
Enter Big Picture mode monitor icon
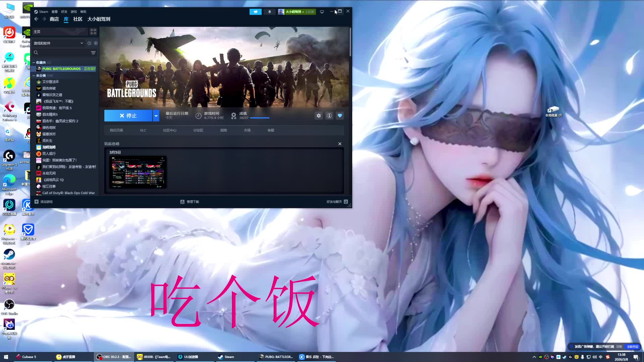pos(322,12)
